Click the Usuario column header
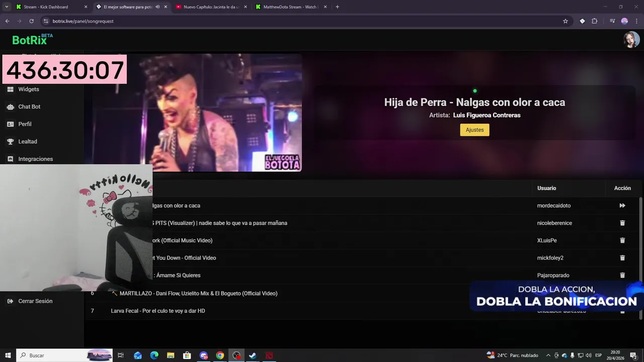The height and width of the screenshot is (362, 644). tap(546, 188)
